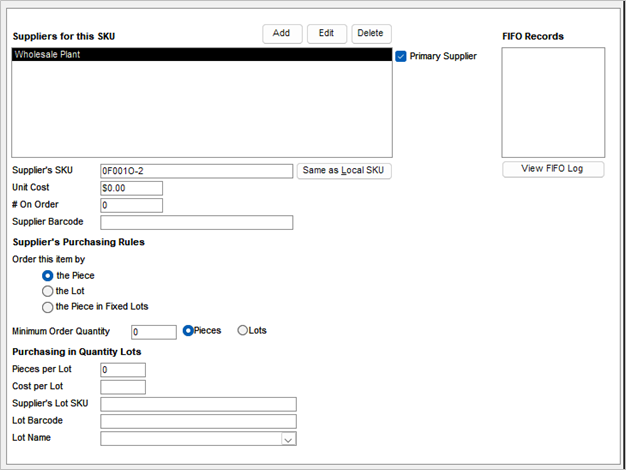Click the FIFO Records list box
Image resolution: width=626 pixels, height=470 pixels.
552,102
